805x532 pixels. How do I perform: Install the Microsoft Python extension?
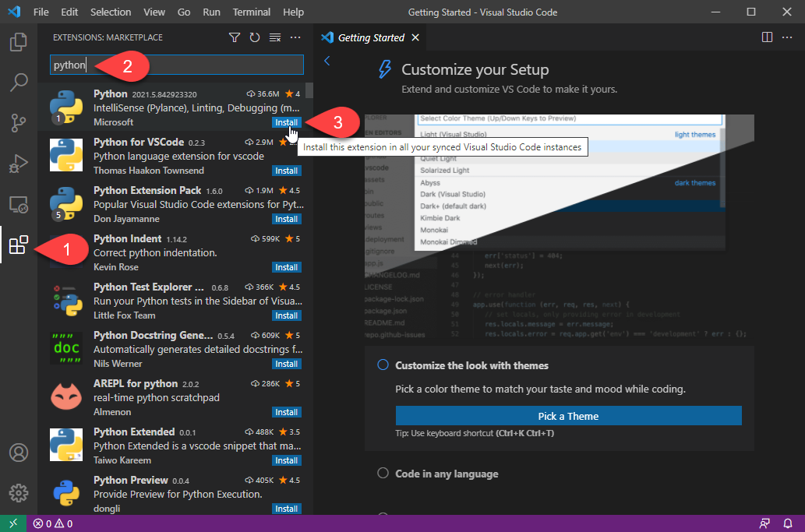[x=286, y=122]
